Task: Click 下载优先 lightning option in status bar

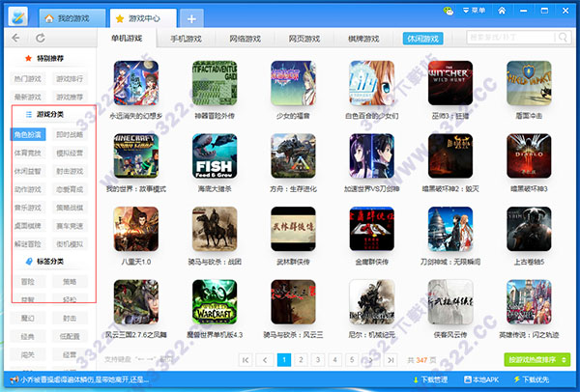Action: click(x=532, y=379)
